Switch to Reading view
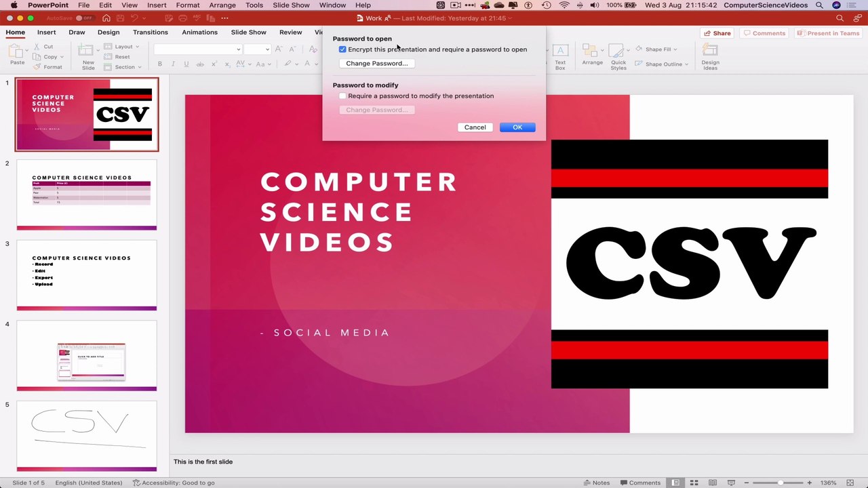 click(712, 483)
